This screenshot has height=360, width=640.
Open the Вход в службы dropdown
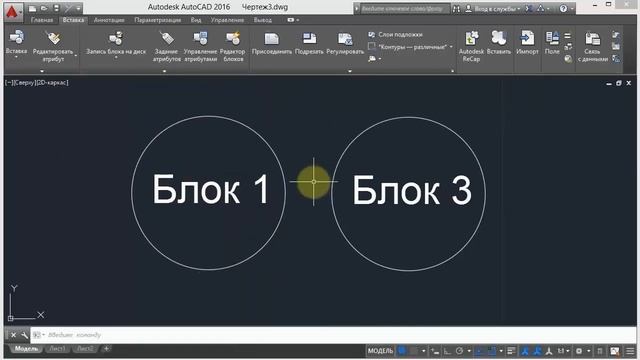click(x=493, y=9)
